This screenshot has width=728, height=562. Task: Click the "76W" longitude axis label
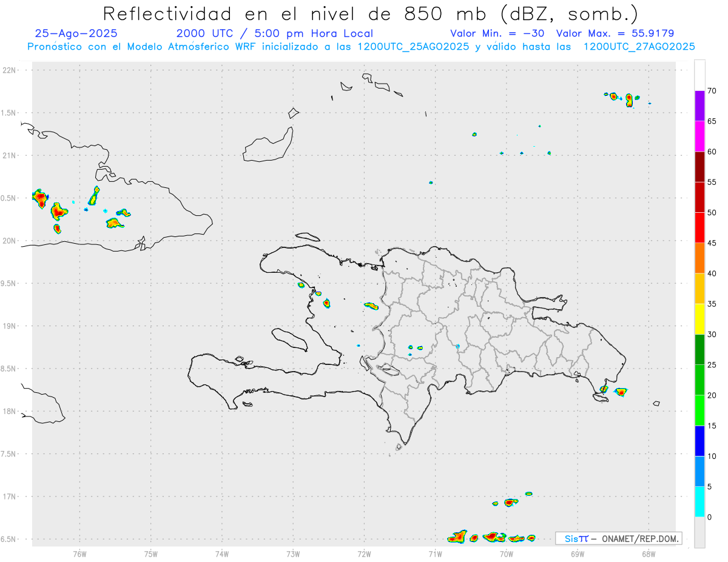[79, 554]
